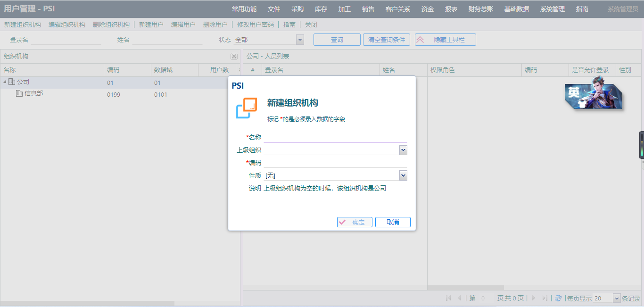Go to previous page icon

coord(459,298)
